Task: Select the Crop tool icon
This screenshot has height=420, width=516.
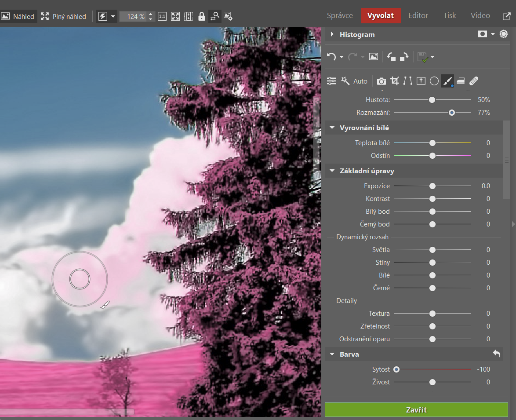Action: pyautogui.click(x=395, y=81)
